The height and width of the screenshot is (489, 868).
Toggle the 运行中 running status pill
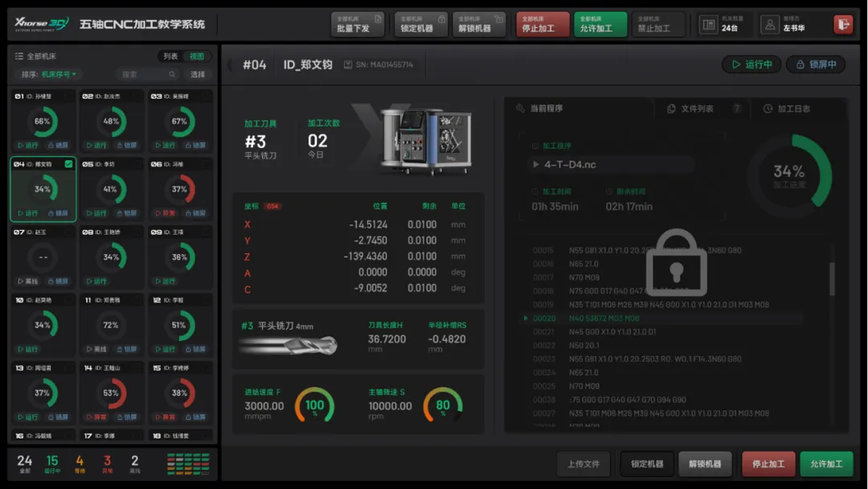point(751,65)
